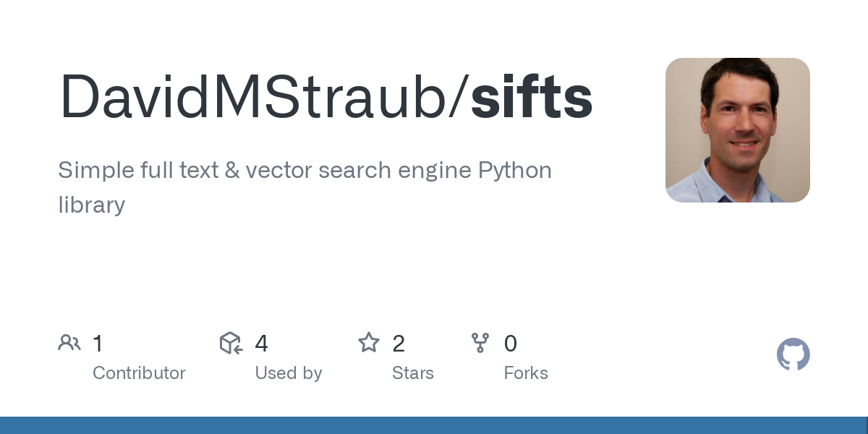Click the word library in description
Image resolution: width=868 pixels, height=434 pixels.
point(91,205)
